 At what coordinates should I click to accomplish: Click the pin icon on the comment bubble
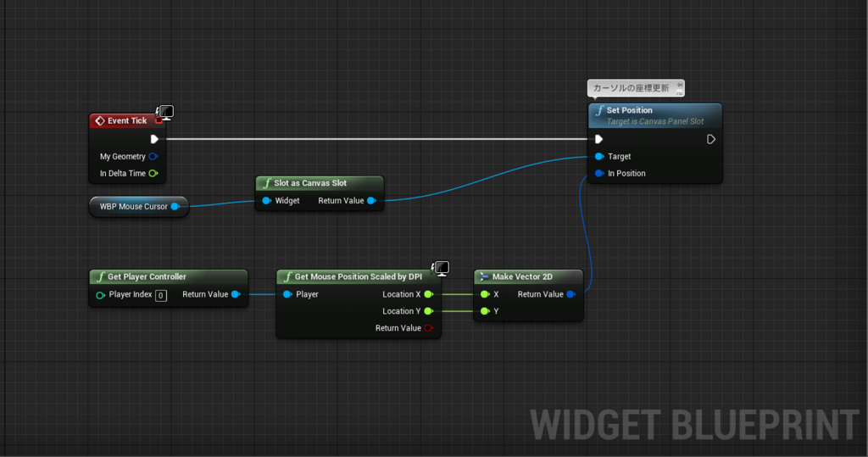(679, 86)
